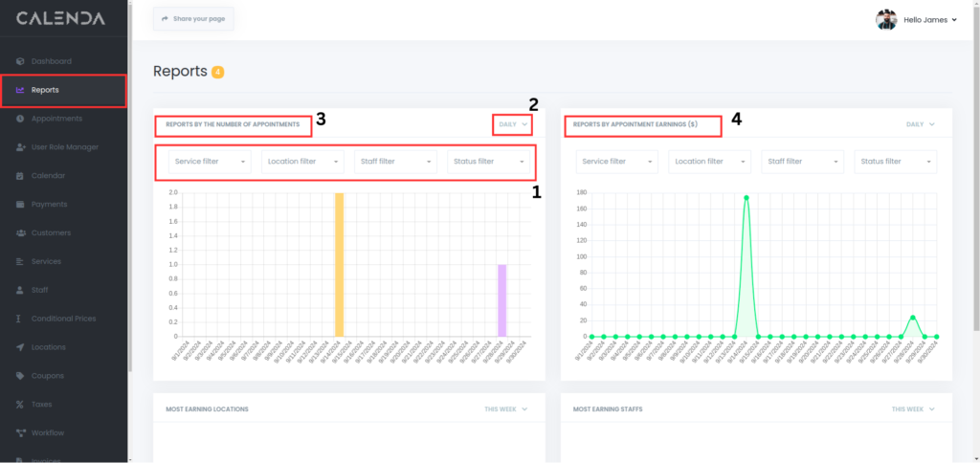Change Daily period for appointments report

[513, 124]
